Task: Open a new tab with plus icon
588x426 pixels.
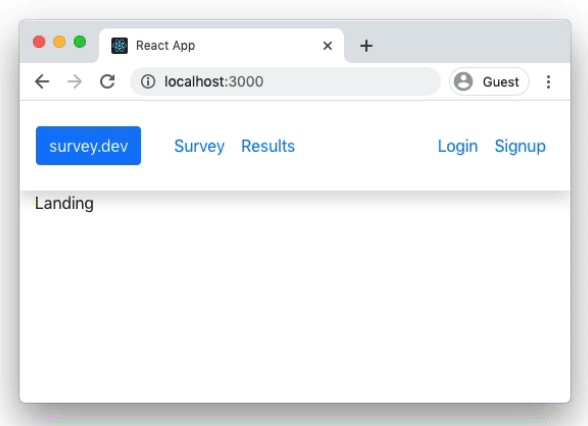Action: [366, 46]
